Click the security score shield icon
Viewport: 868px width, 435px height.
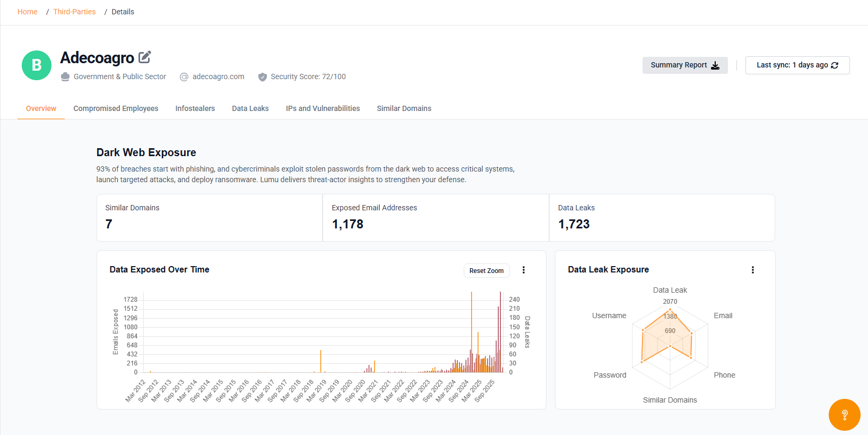[x=262, y=77]
